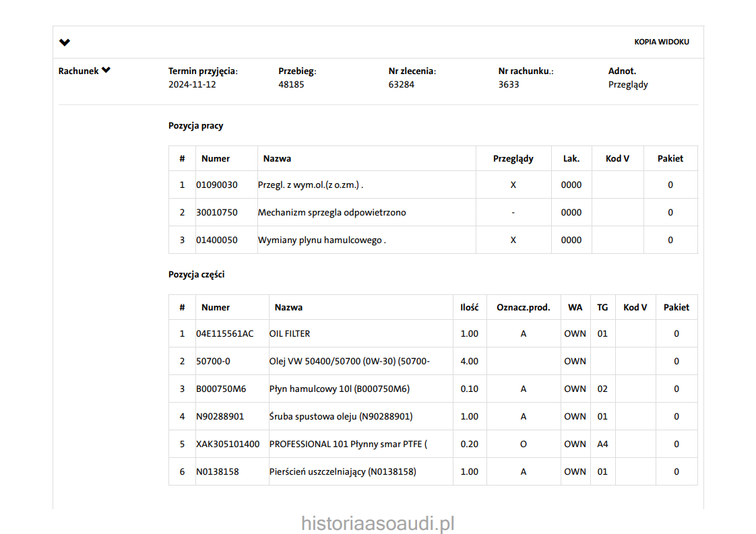
Task: Select the Mechanizm sprzegla odpowietrzono row
Action: 332,213
